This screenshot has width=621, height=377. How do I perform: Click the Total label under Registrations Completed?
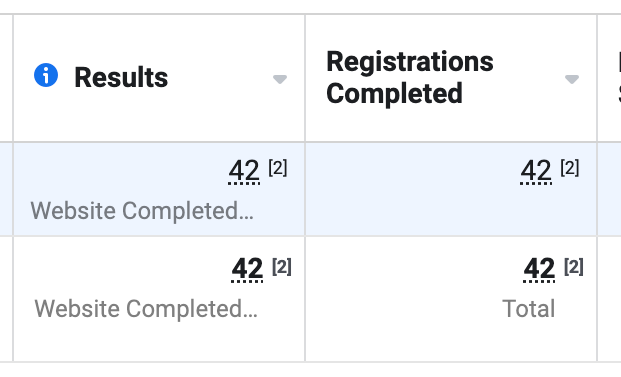(528, 309)
